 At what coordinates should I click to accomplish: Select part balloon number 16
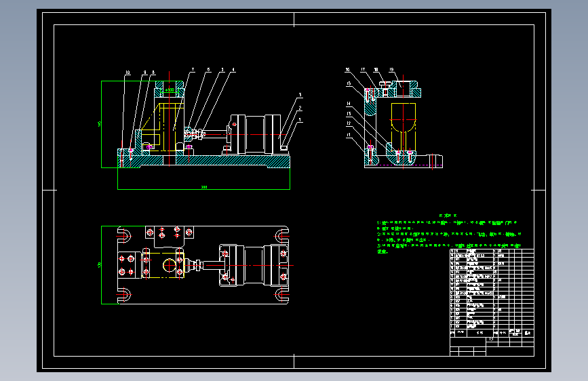tap(348, 70)
